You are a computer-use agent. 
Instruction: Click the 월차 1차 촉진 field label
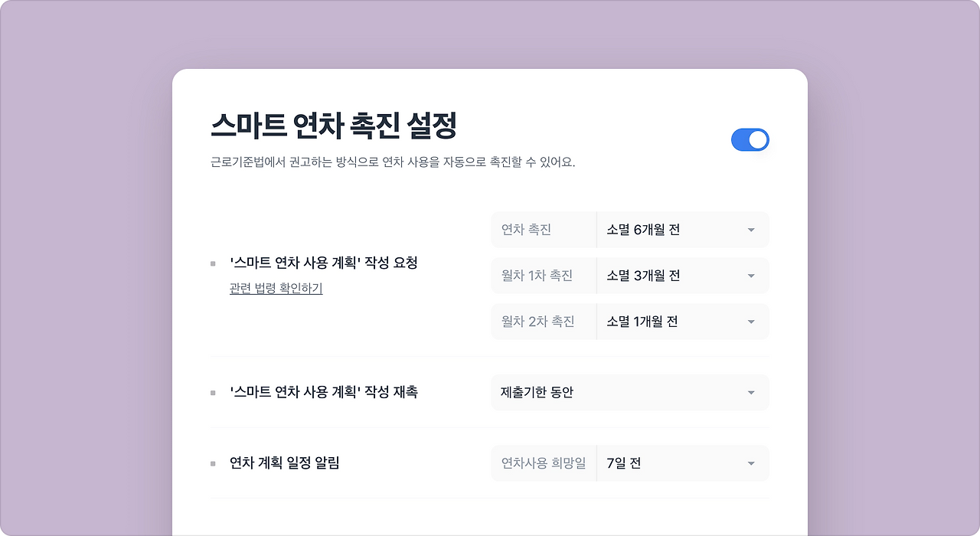pos(537,276)
